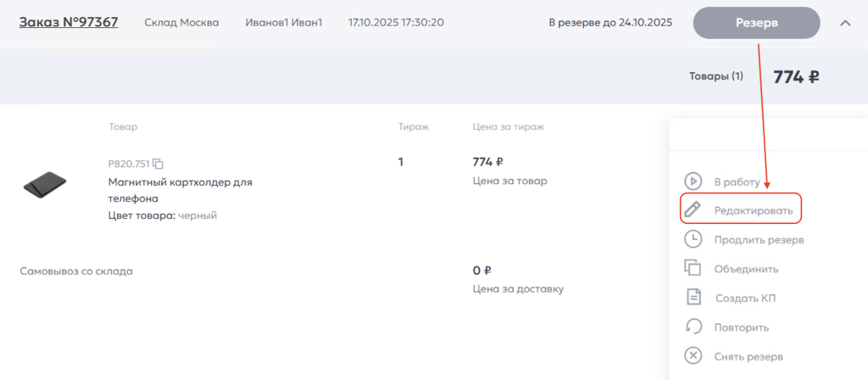Click the stacked squares icon for Объединить

coord(693,268)
